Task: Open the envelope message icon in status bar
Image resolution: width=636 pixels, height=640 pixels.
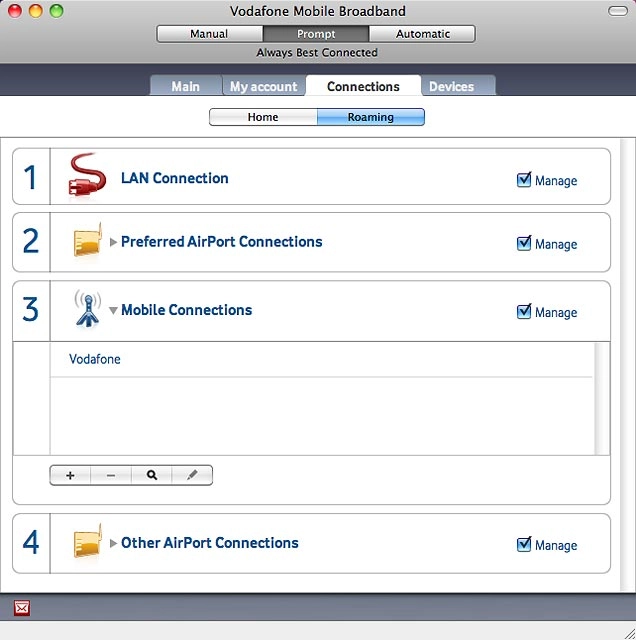Action: pos(22,608)
